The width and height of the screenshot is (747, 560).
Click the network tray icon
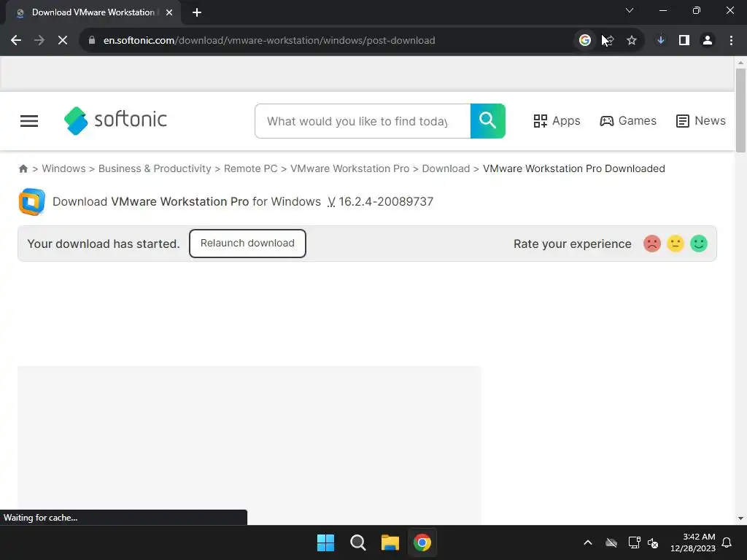(634, 542)
